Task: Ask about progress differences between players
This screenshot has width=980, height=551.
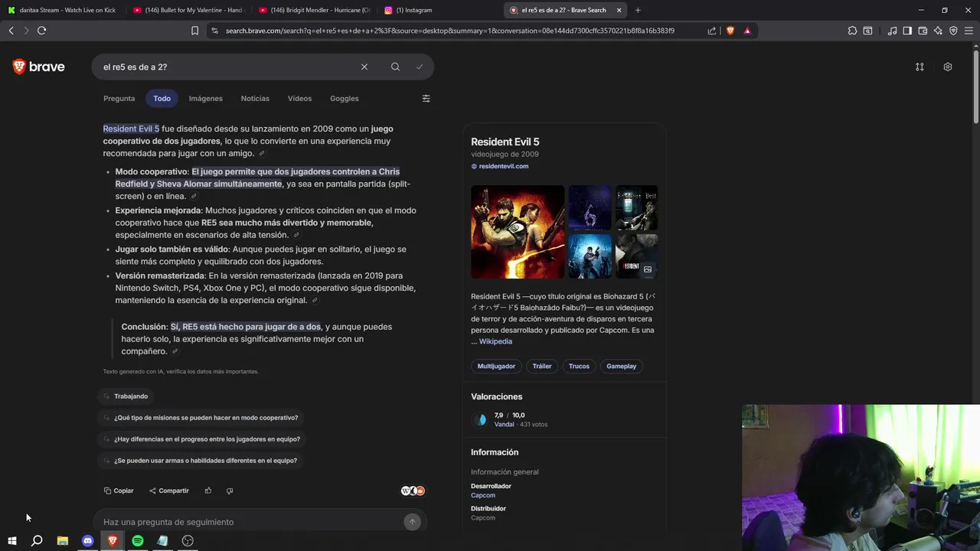Action: (x=201, y=439)
